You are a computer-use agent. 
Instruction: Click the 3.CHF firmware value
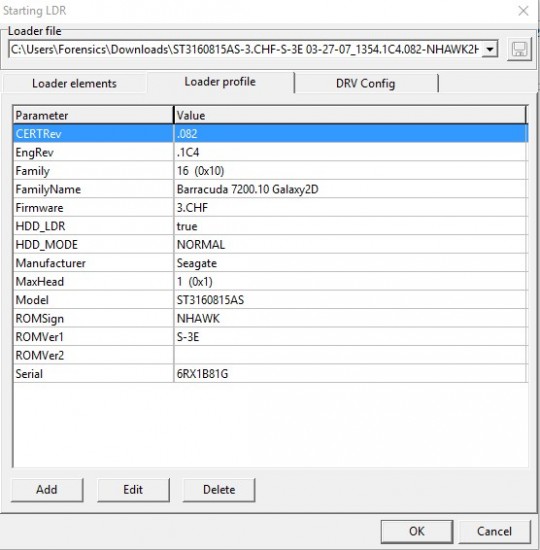(351, 208)
